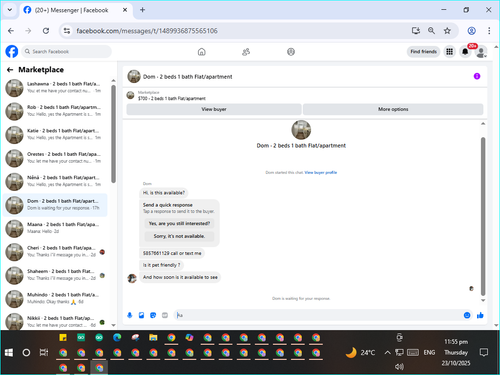Send the 'Yes, are you still interested?' quick reply
Screen dimensions: 500x375
coord(179,223)
